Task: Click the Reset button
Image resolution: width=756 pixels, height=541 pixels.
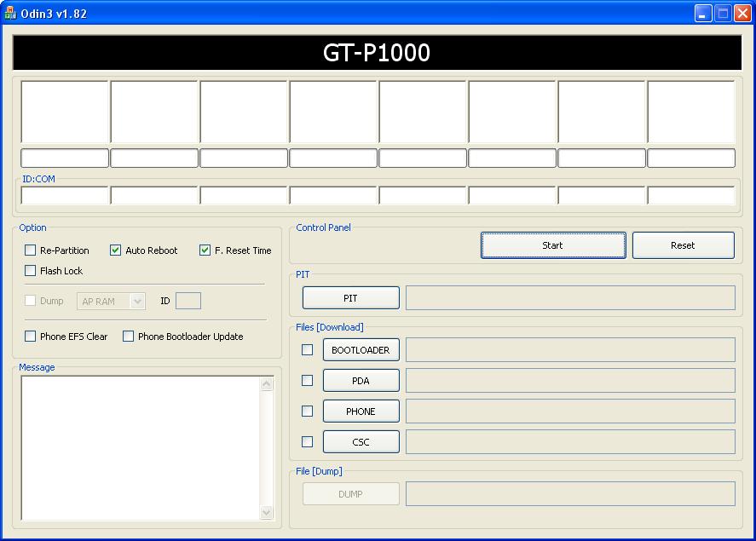Action: pos(684,245)
